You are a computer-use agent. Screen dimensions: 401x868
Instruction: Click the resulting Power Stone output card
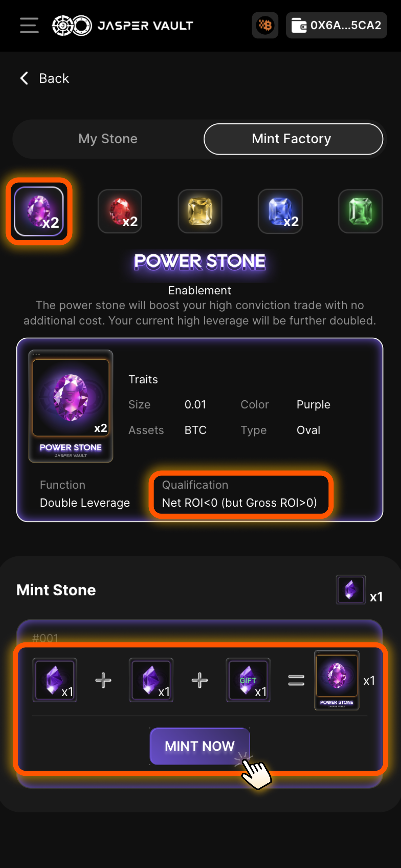[x=337, y=680]
